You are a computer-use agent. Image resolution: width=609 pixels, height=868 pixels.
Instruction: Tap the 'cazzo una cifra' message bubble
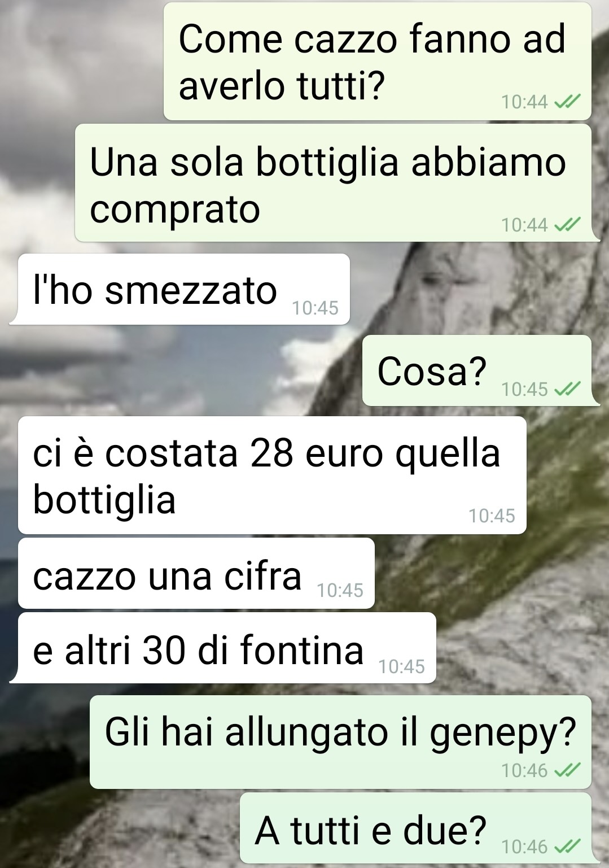coord(196,573)
